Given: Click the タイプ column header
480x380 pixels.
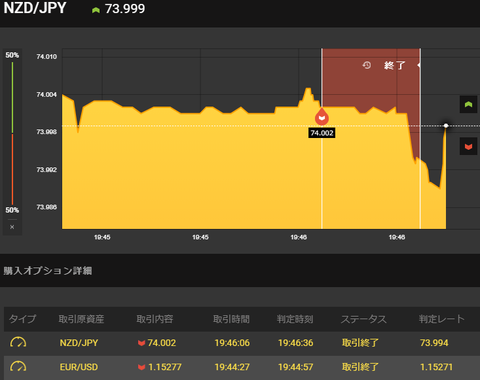Looking at the screenshot, I should [22, 319].
